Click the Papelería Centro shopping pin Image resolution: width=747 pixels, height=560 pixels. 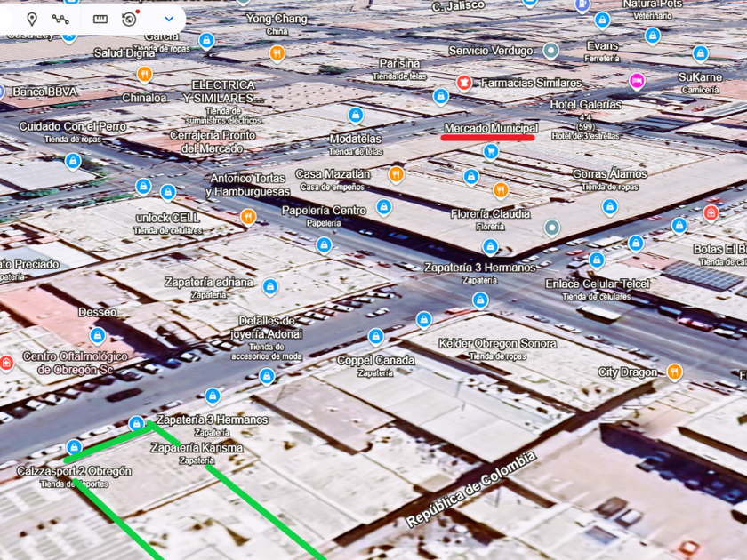click(x=324, y=246)
